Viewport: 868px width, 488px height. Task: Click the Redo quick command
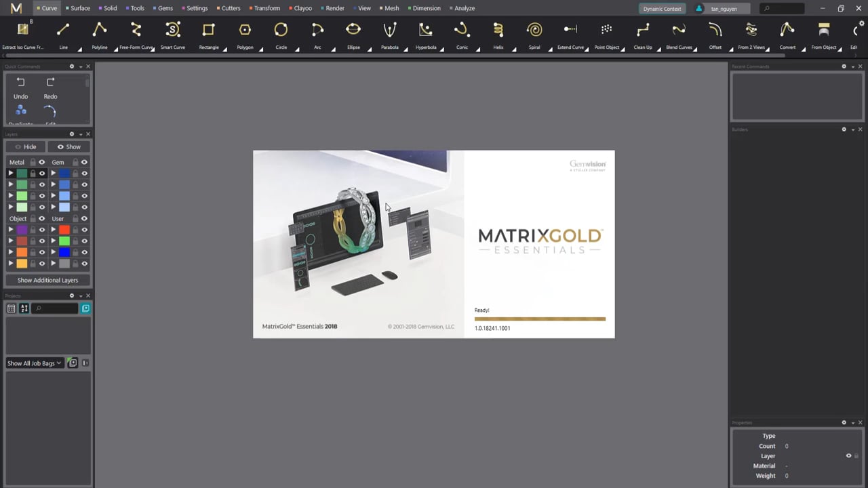click(50, 88)
